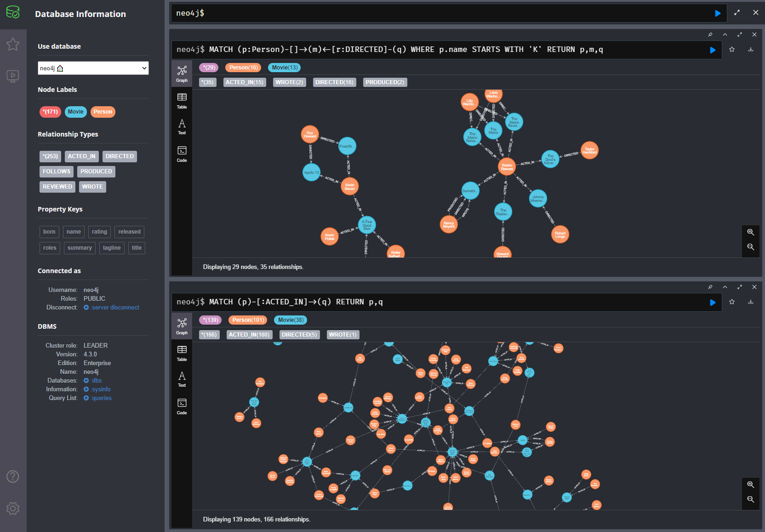Open the browser settings gear icon
The height and width of the screenshot is (532, 765).
pyautogui.click(x=13, y=508)
